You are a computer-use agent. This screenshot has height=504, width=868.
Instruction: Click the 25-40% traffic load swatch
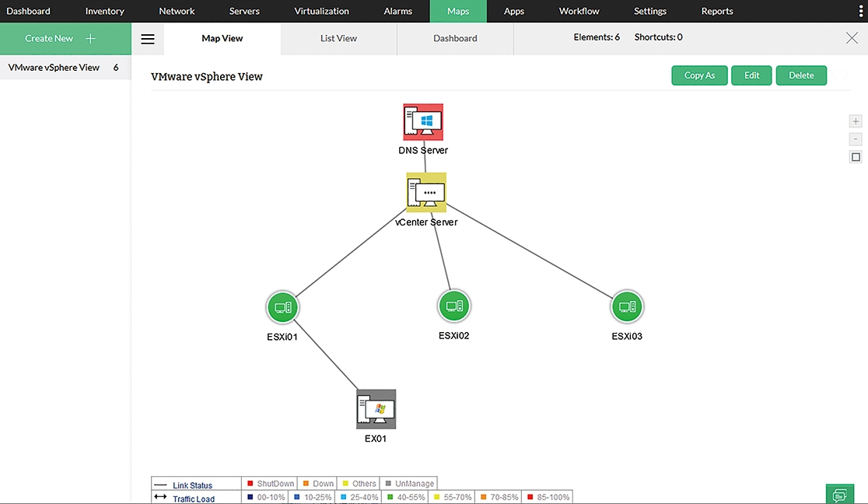pyautogui.click(x=343, y=497)
